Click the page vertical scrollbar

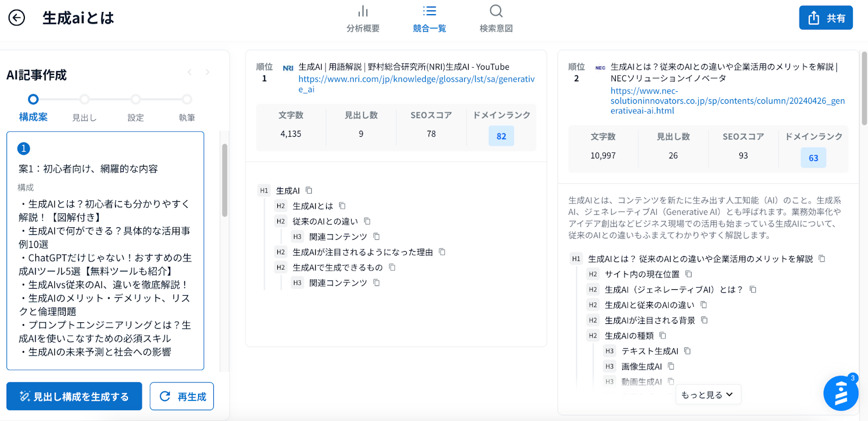click(x=864, y=88)
